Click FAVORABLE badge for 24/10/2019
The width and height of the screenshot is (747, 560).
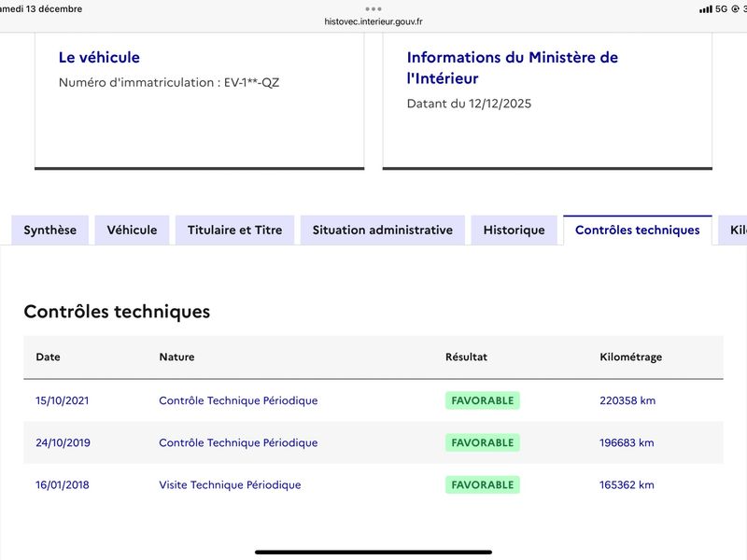pyautogui.click(x=483, y=442)
